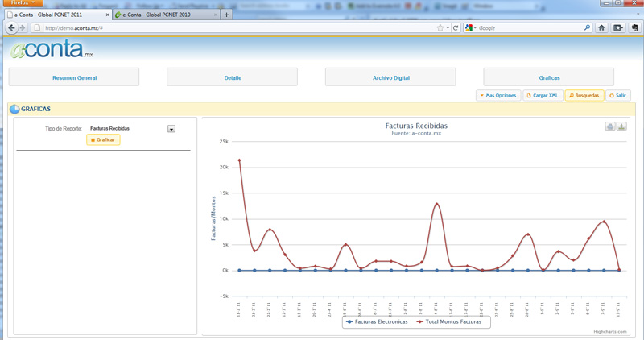Go back with the browser back arrow
This screenshot has height=340, width=644.
tap(11, 28)
